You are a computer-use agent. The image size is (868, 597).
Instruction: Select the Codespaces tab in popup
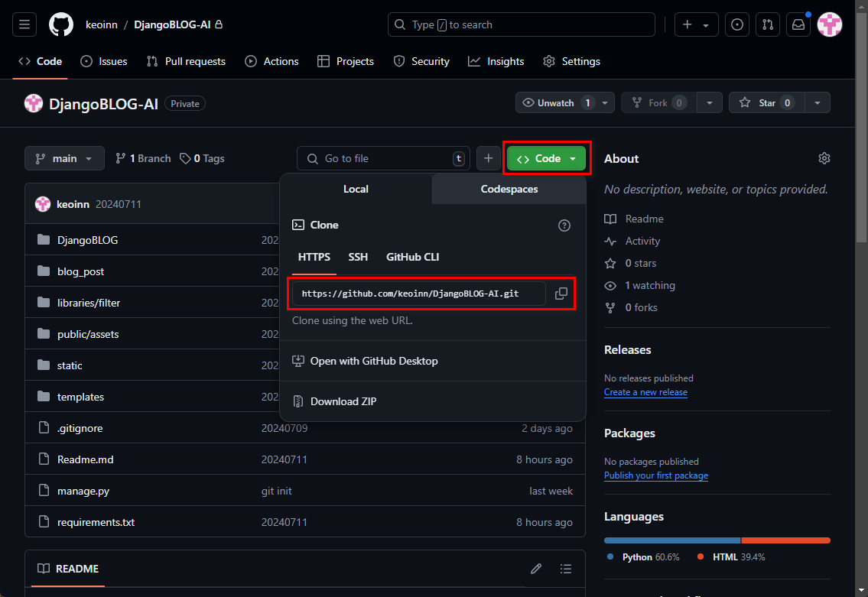(509, 190)
